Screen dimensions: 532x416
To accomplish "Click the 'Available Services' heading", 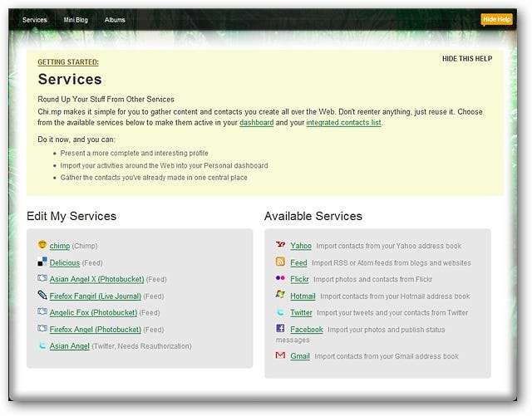I will tap(313, 216).
